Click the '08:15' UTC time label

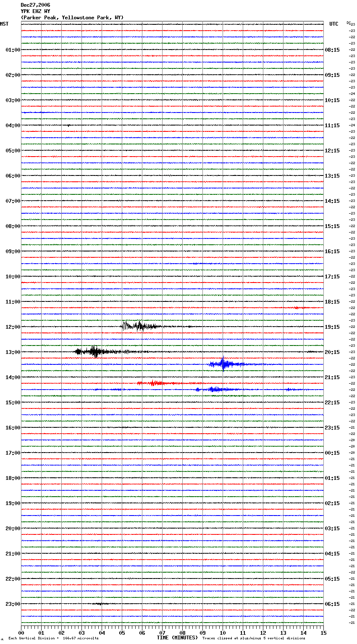click(332, 50)
